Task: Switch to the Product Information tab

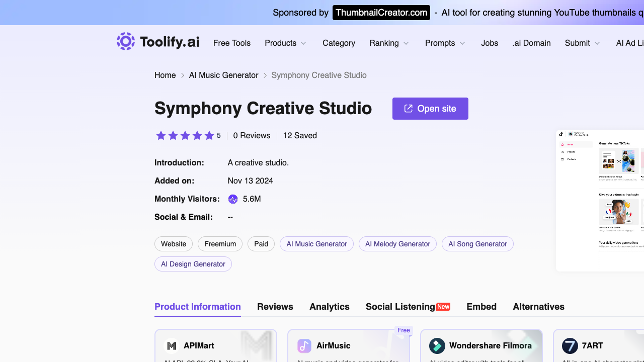Action: (198, 307)
